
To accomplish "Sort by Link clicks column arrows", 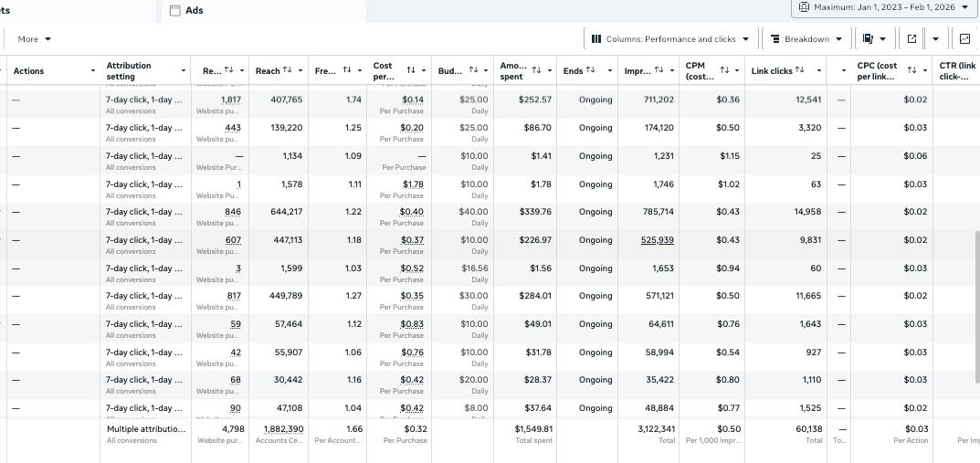I will [800, 70].
